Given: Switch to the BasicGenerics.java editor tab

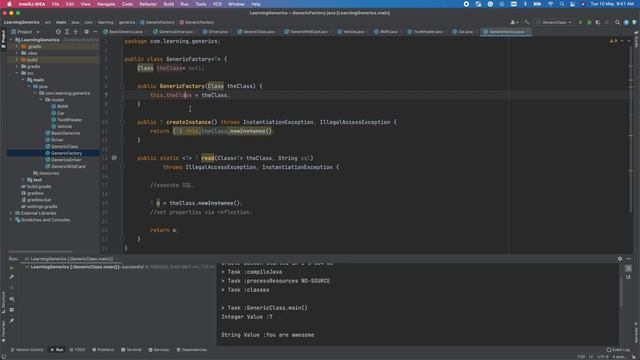Looking at the screenshot, I should [124, 31].
